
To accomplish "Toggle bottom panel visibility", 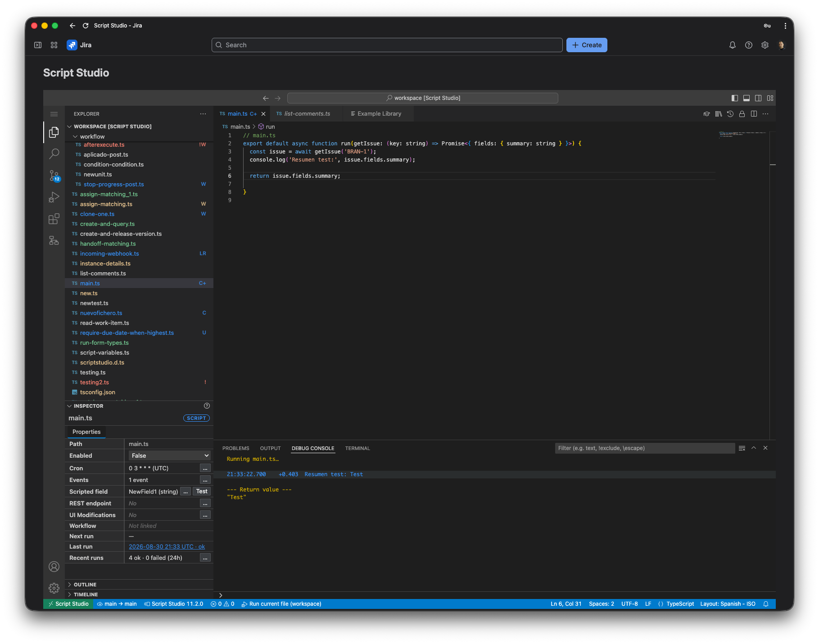I will click(x=747, y=98).
